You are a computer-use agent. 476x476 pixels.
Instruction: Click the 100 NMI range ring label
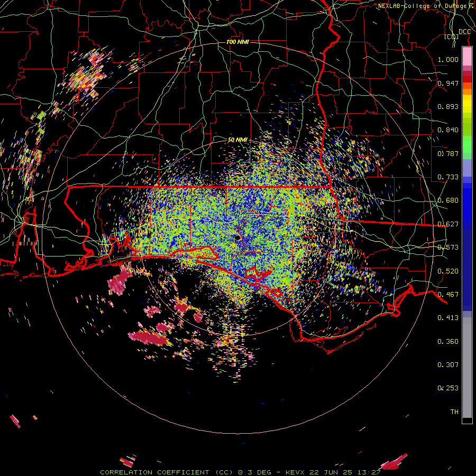click(237, 42)
